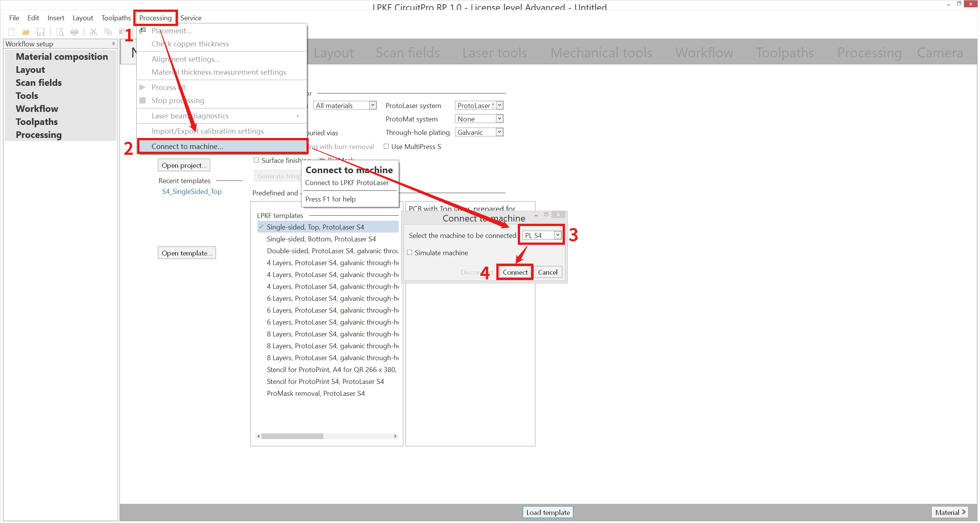The height and width of the screenshot is (523, 980).
Task: Open the Service menu
Action: pyautogui.click(x=190, y=18)
